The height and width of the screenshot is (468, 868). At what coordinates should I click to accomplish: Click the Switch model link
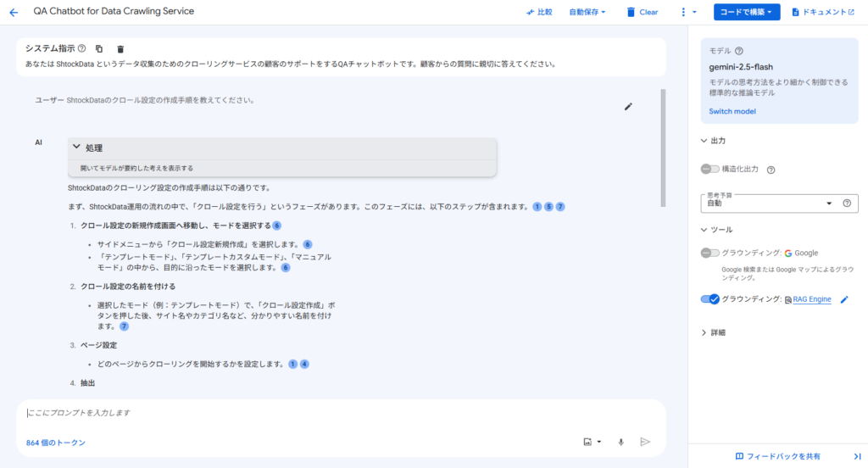coord(732,111)
